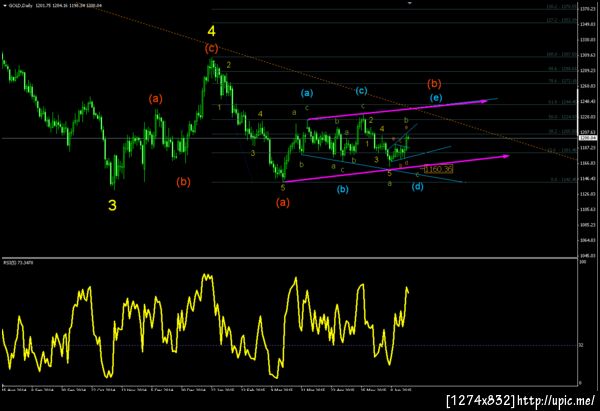Viewport: 600px width, 411px height.
Task: Select the blue (a) wave label
Action: coord(307,93)
